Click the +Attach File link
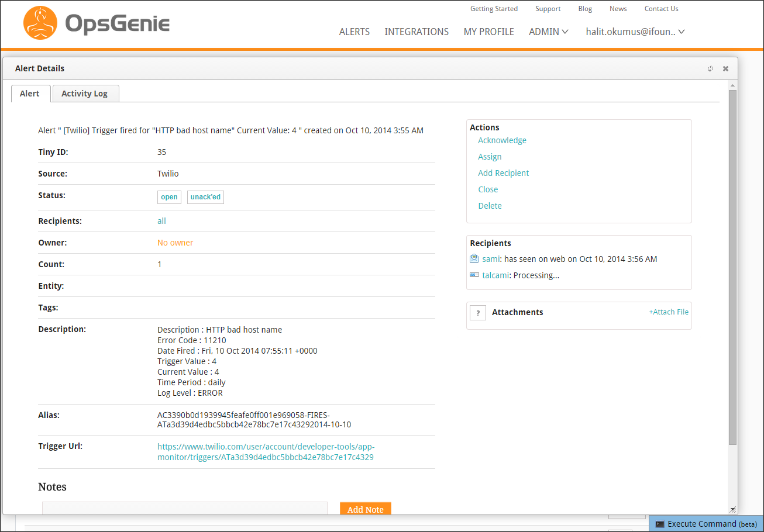Screen dimensions: 764x532 pyautogui.click(x=669, y=312)
